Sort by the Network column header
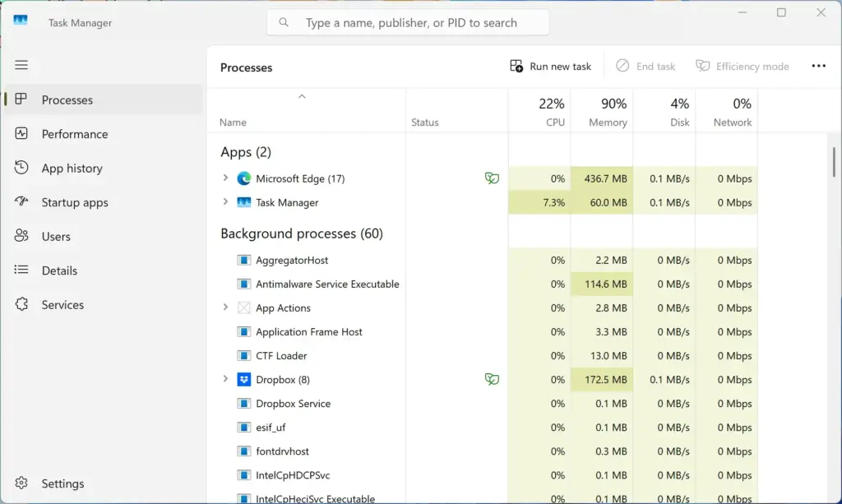 727,110
